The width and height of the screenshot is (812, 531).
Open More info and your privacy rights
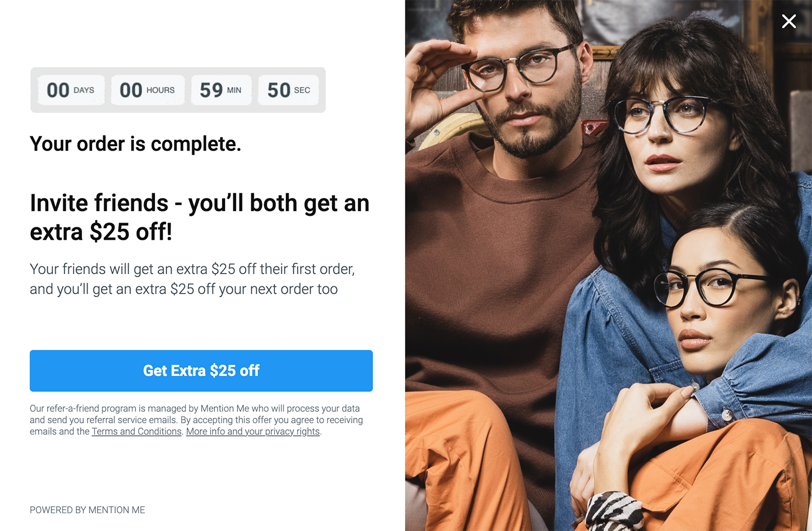(253, 431)
